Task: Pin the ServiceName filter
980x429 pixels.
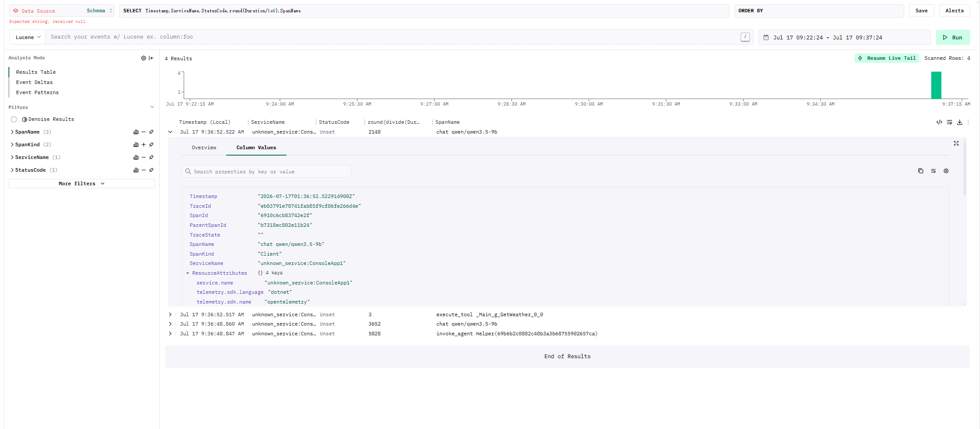Action: click(x=151, y=158)
